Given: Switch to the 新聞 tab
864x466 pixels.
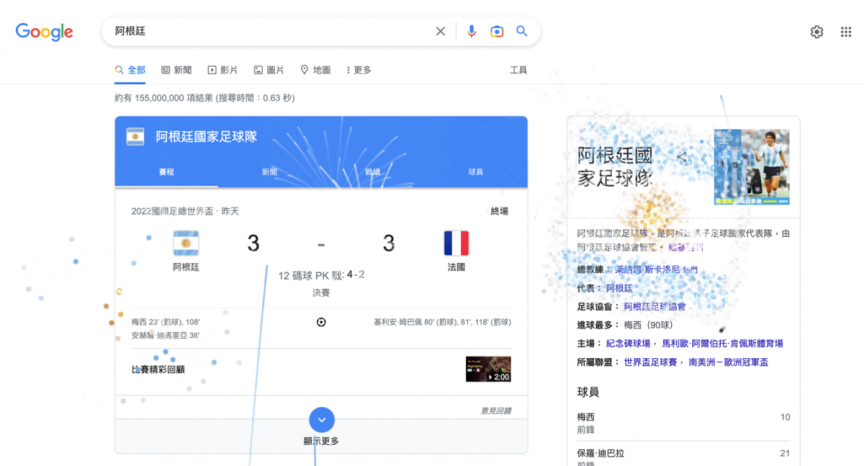Looking at the screenshot, I should pos(176,70).
